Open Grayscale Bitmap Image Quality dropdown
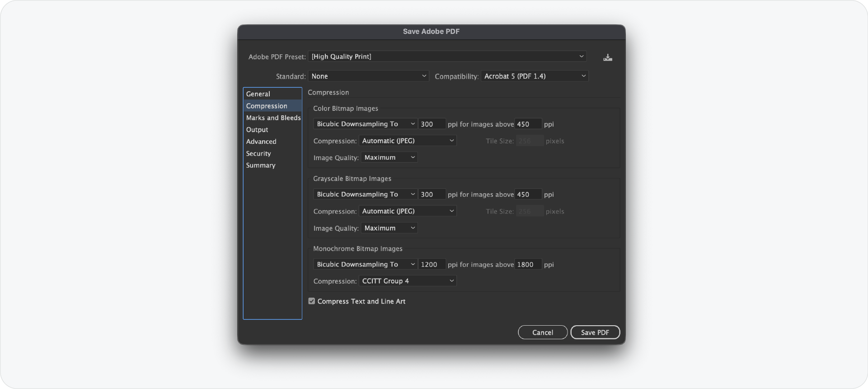Image resolution: width=868 pixels, height=389 pixels. pos(389,228)
